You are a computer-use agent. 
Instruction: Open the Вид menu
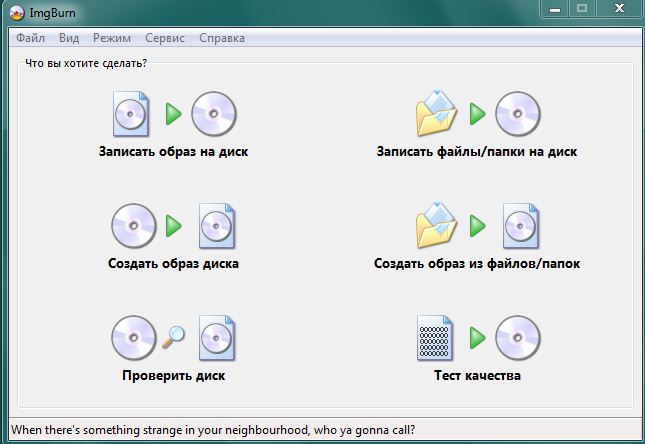(x=69, y=38)
